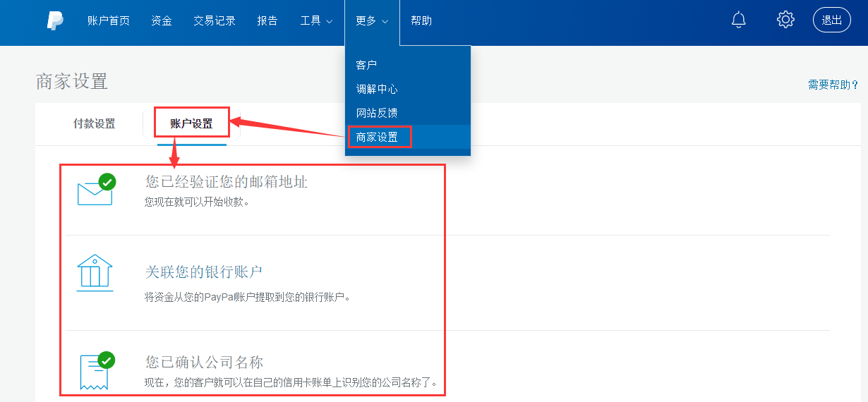868x402 pixels.
Task: Open 您已经验证您的邮箱地址 heading
Action: pyautogui.click(x=227, y=182)
